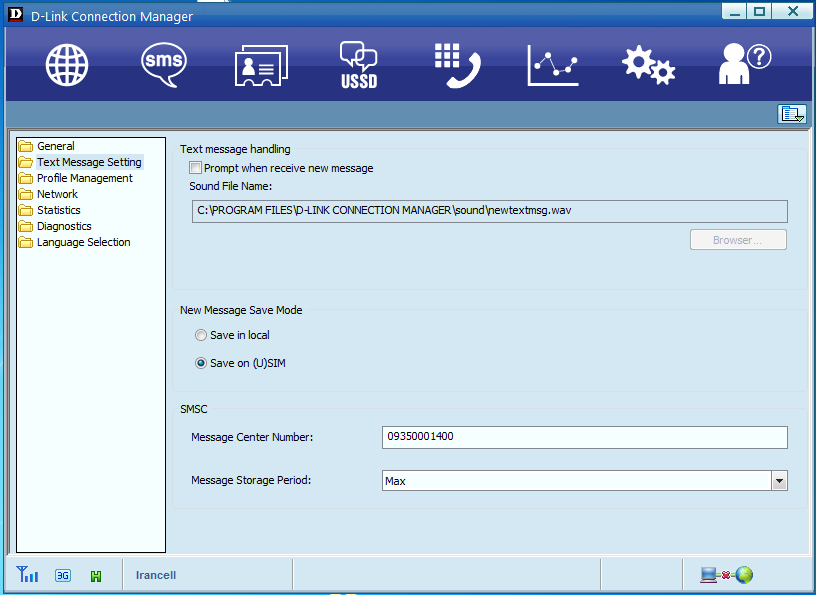Viewport: 816px width, 595px height.
Task: Open the statistics graph icon
Action: point(553,66)
